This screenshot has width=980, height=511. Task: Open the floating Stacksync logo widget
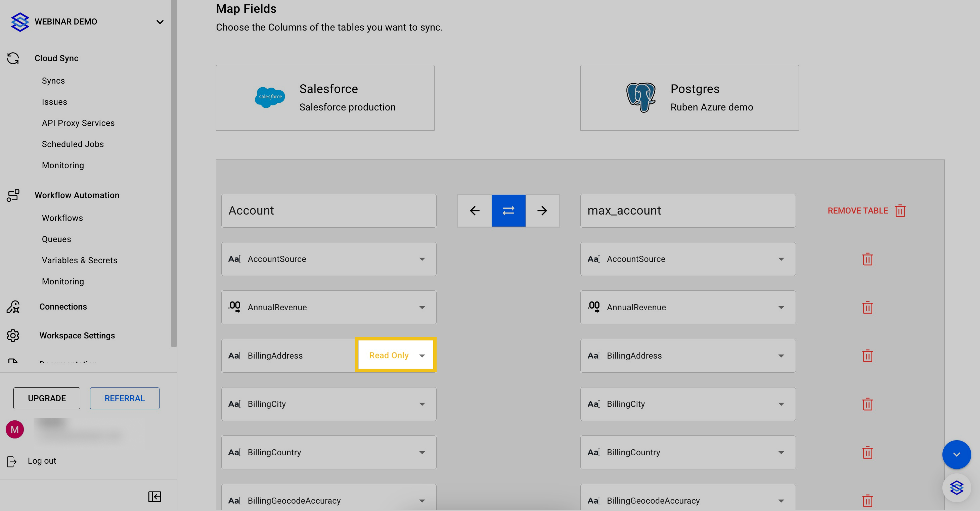(956, 487)
